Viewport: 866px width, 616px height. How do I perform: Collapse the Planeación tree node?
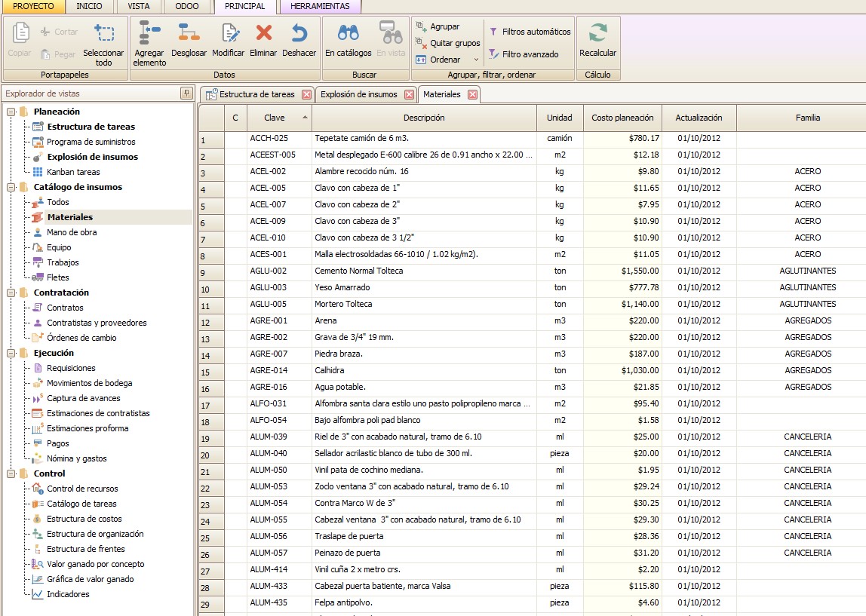[11, 112]
